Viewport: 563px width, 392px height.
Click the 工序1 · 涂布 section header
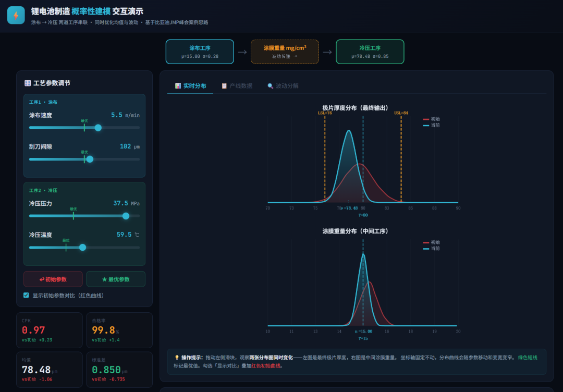click(x=43, y=102)
